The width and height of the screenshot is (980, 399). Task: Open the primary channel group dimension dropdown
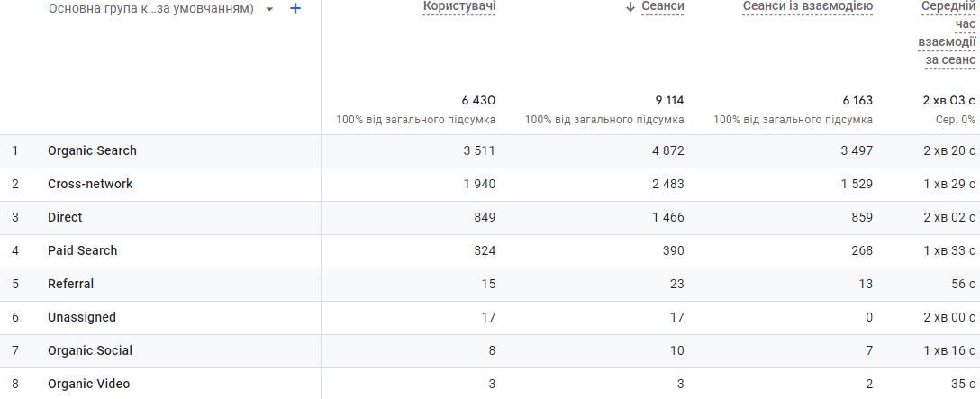click(x=269, y=9)
